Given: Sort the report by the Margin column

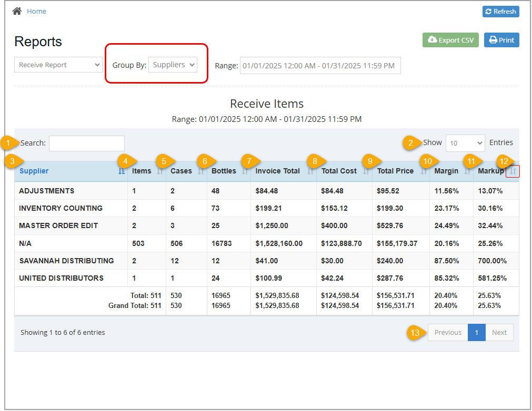Looking at the screenshot, I should tap(468, 172).
